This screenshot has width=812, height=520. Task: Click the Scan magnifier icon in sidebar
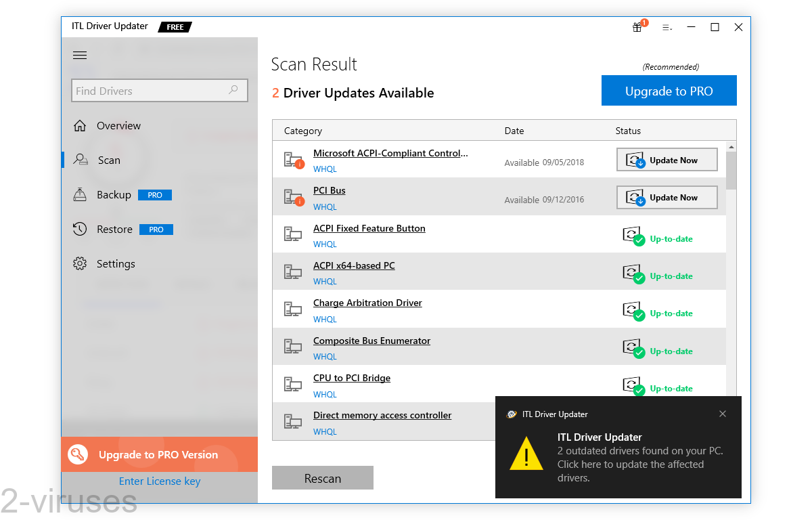[x=81, y=160]
